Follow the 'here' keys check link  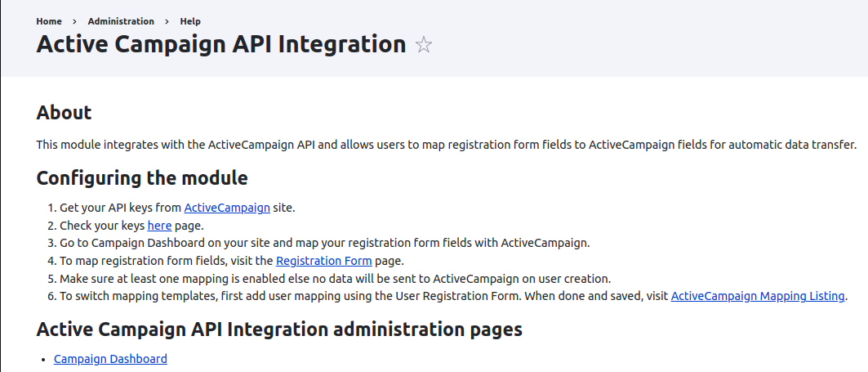coord(159,226)
